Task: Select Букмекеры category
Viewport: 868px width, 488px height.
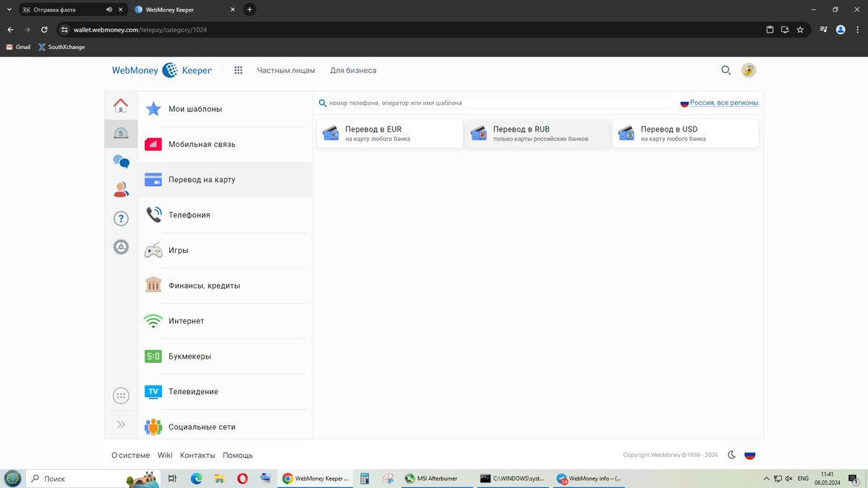Action: click(x=225, y=356)
